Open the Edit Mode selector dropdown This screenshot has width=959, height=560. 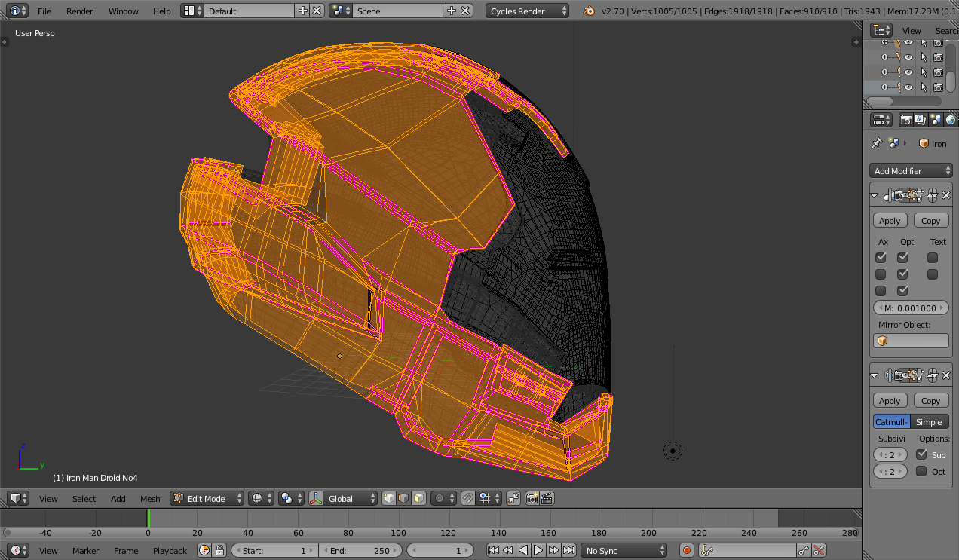click(207, 498)
